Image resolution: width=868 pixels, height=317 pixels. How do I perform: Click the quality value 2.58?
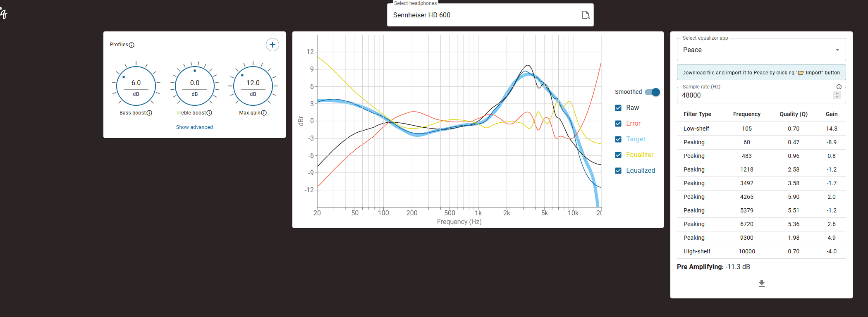coord(794,169)
